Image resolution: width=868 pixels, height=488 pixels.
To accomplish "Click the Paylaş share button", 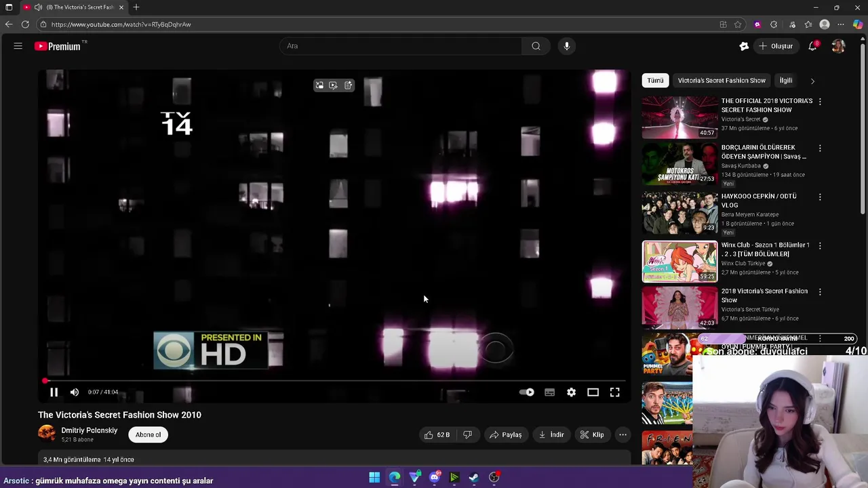I will [x=506, y=434].
